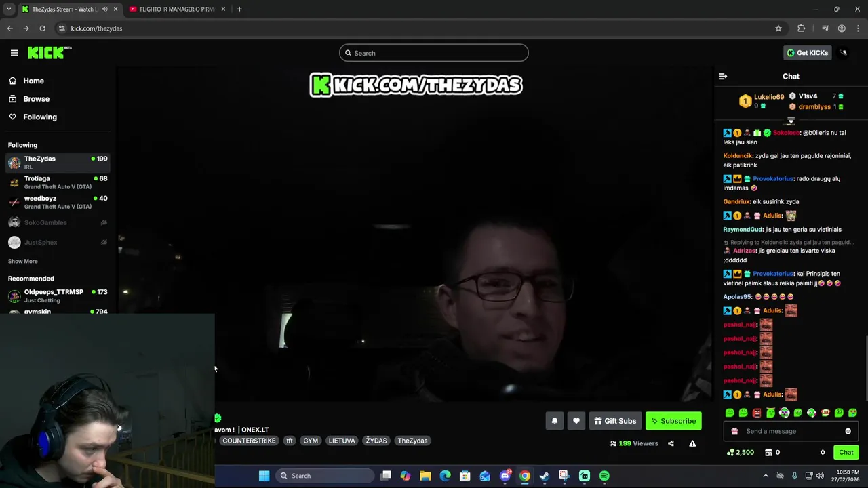Open a new Chrome tab
This screenshot has width=868, height=488.
[239, 9]
